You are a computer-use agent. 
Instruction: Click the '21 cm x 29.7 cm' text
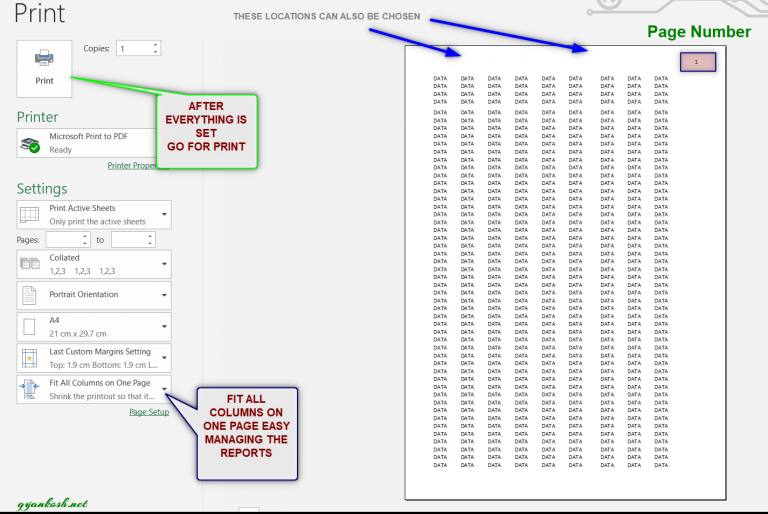(78, 334)
